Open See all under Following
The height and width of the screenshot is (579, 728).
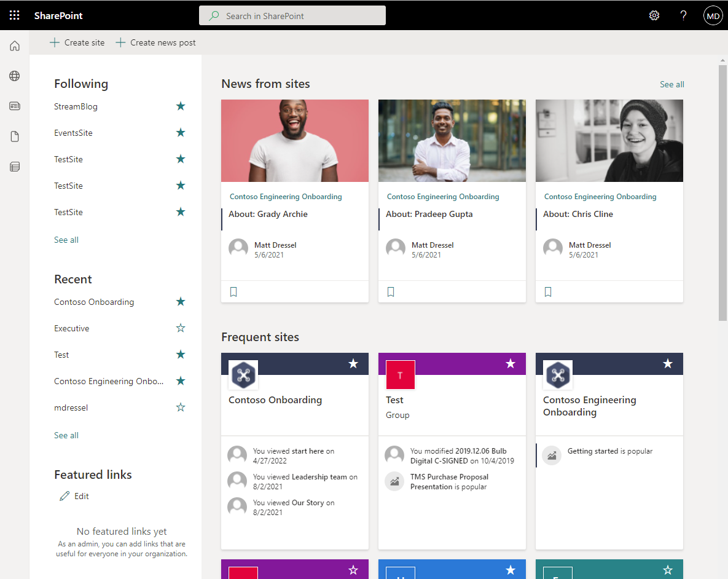(x=66, y=240)
